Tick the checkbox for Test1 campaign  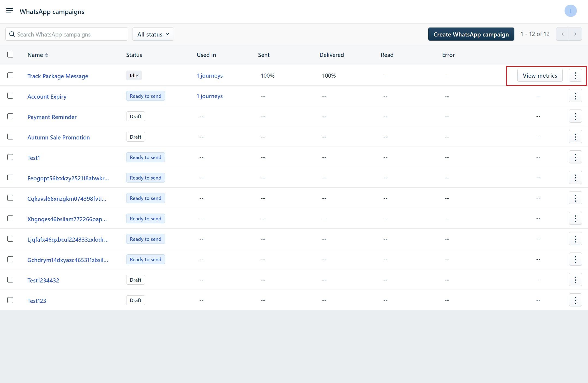10,157
